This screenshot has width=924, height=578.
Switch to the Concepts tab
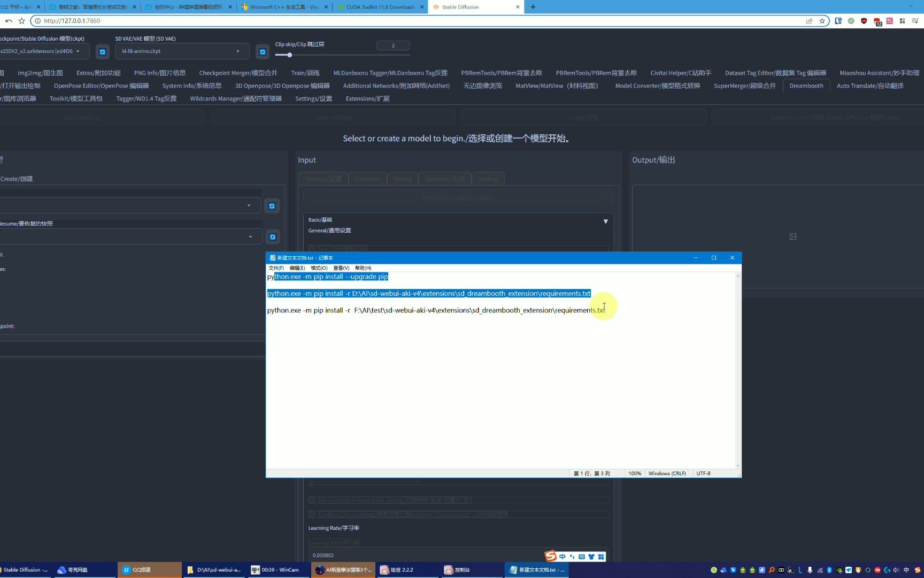click(367, 179)
